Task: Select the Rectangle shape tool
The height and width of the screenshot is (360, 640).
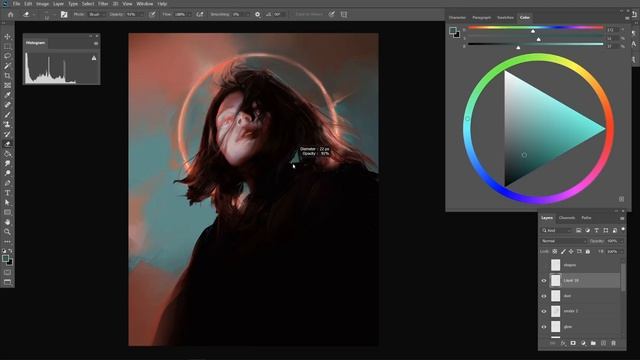Action: click(7, 212)
